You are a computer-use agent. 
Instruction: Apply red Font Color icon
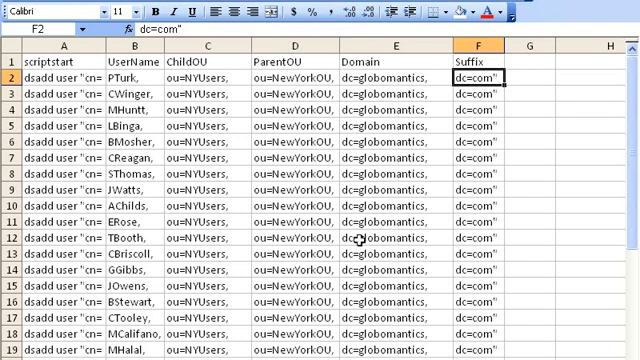tap(487, 12)
